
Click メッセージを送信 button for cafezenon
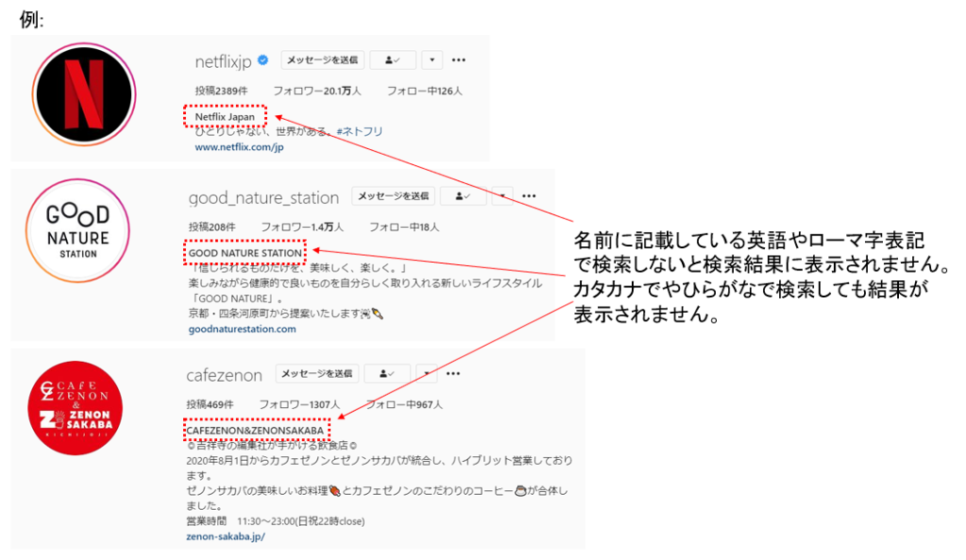[x=317, y=373]
